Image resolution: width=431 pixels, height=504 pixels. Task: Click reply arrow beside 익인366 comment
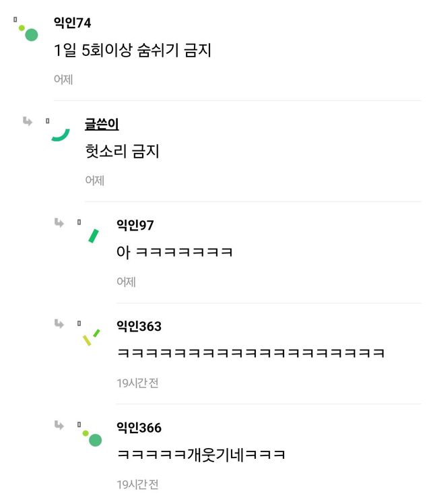pyautogui.click(x=59, y=424)
